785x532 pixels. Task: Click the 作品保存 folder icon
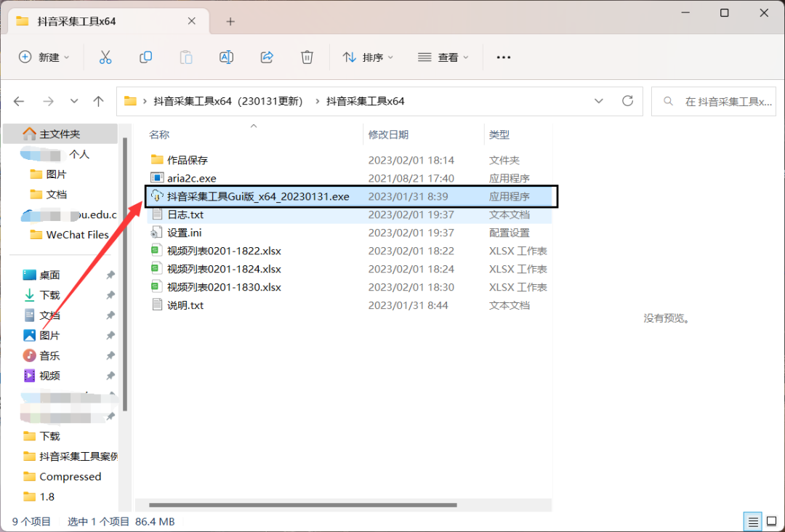[x=157, y=160]
